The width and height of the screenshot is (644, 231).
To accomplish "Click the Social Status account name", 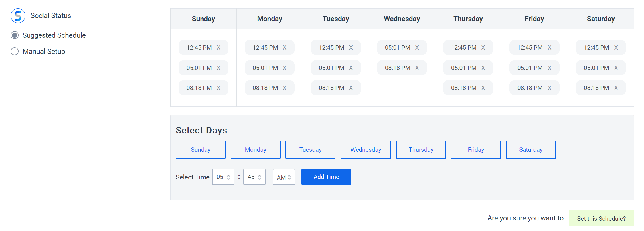I will click(51, 16).
